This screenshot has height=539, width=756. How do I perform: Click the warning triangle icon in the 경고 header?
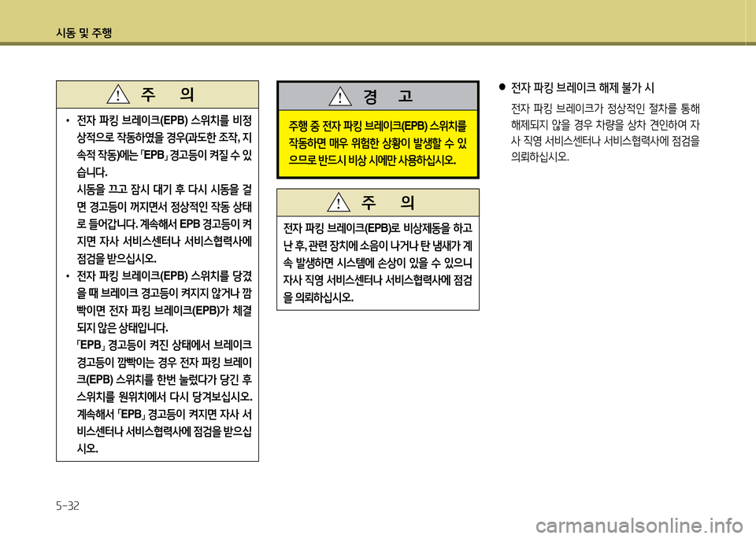click(340, 96)
